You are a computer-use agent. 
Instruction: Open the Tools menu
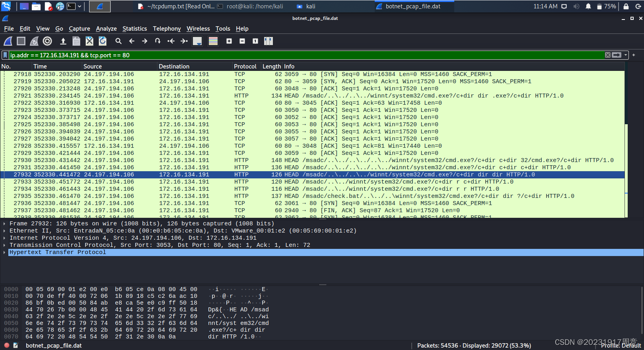(x=223, y=29)
